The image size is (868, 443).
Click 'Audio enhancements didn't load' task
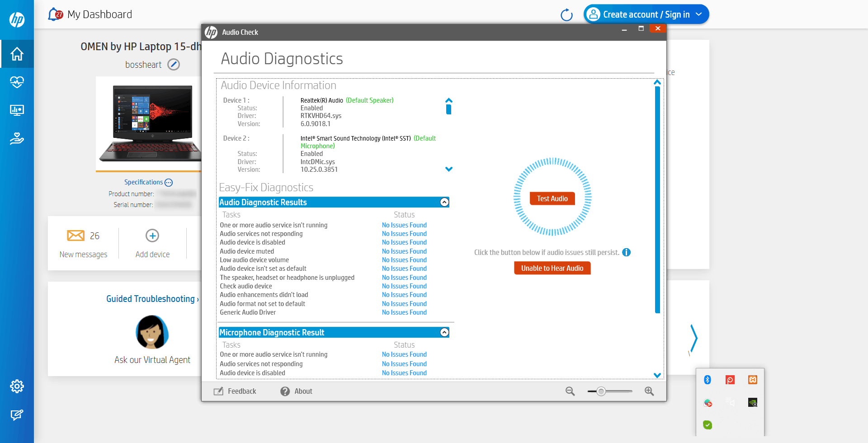click(x=264, y=295)
